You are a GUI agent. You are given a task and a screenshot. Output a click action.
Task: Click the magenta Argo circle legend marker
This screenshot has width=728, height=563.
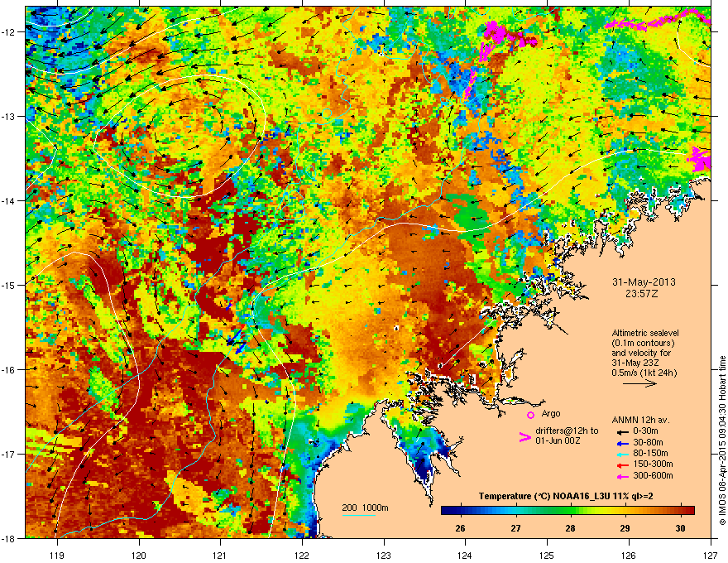[x=530, y=415]
